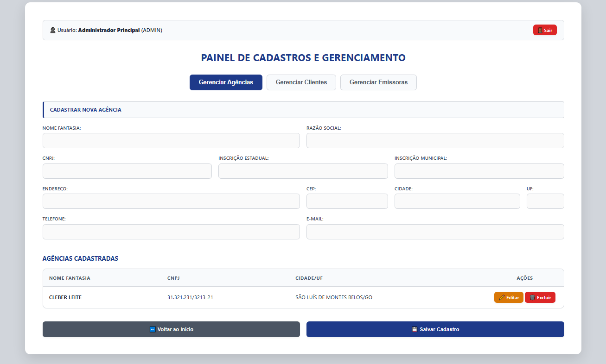
Task: Focus the E-mail input field
Action: [x=435, y=232]
